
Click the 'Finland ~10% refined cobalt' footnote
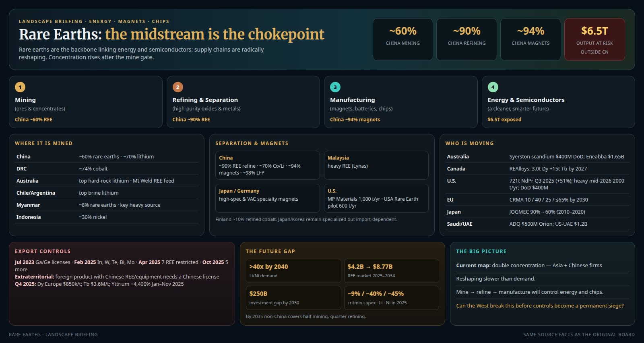tap(306, 220)
